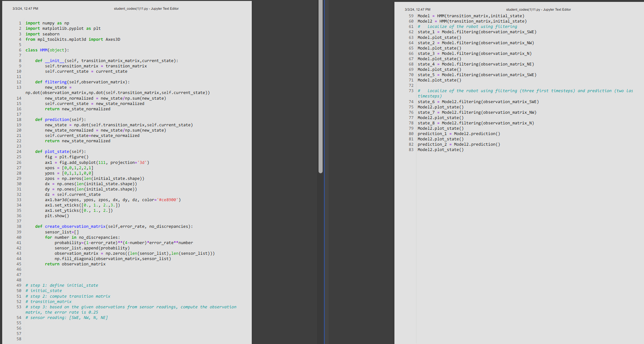Click the last line 'Model2.plot_state()' at 83
This screenshot has width=644, height=344.
point(441,150)
